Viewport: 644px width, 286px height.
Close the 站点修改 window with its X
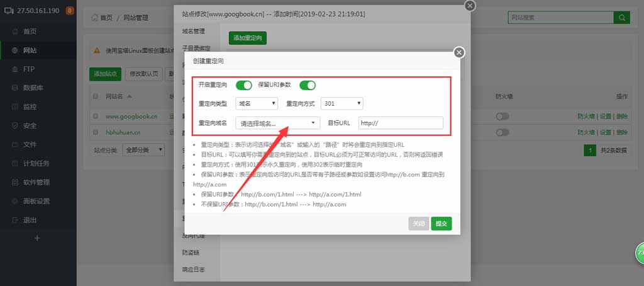point(470,6)
